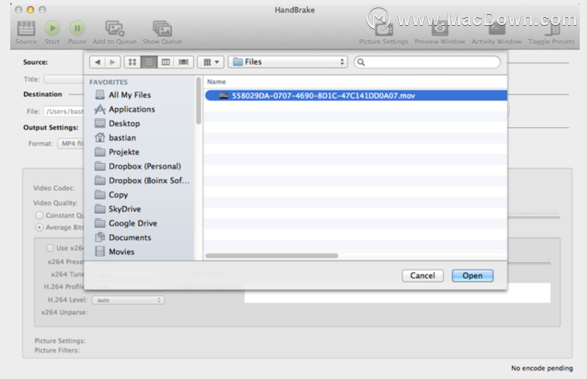Switch file dialog to Cover Flow view
The width and height of the screenshot is (587, 379).
tap(183, 62)
